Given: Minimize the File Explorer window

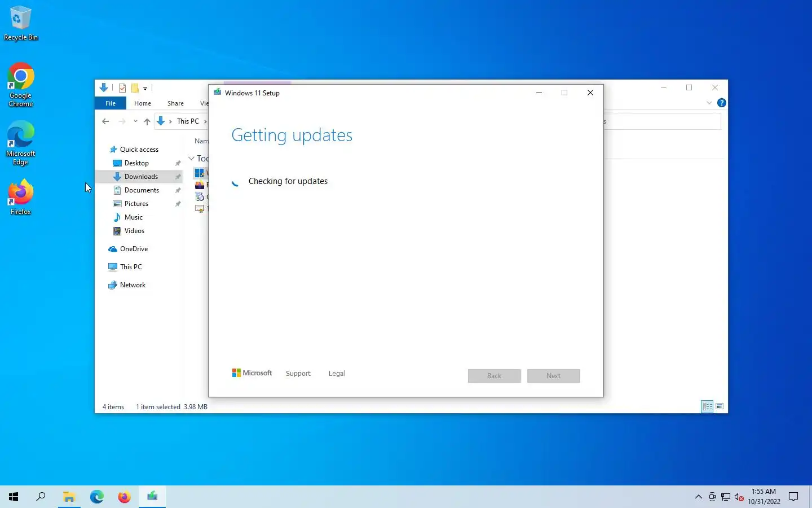Looking at the screenshot, I should click(664, 87).
